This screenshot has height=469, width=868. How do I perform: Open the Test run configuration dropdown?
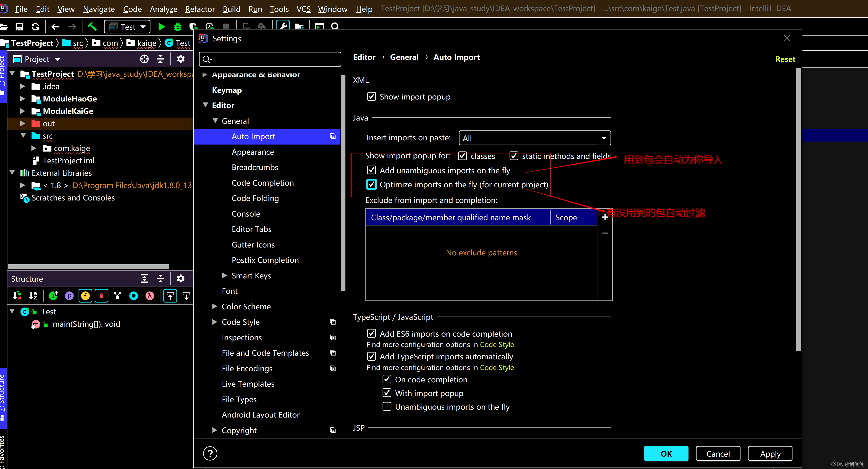(127, 27)
